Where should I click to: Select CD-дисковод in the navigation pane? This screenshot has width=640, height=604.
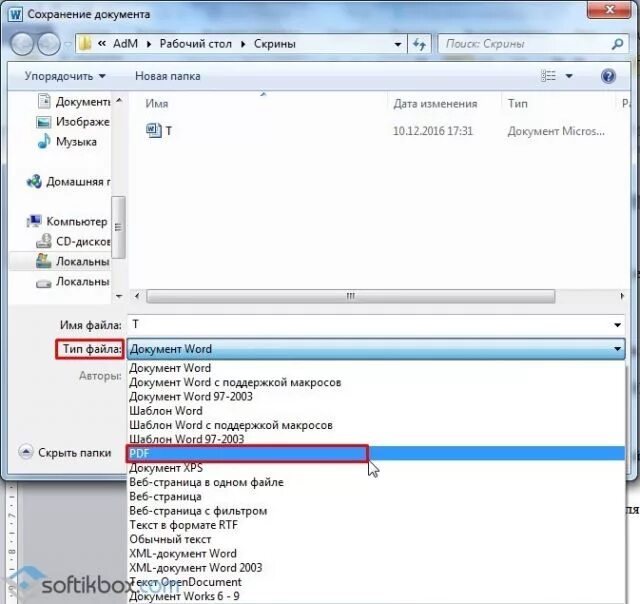(x=73, y=241)
